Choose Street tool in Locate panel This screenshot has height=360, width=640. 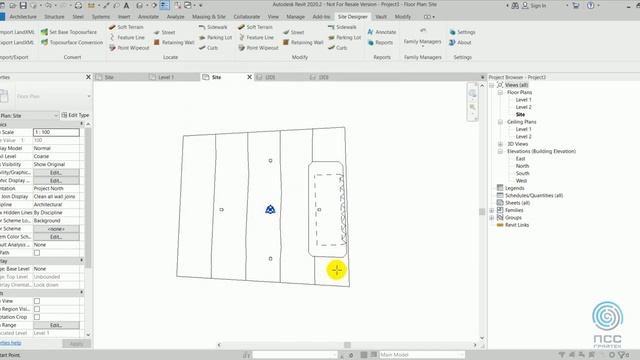pos(164,32)
